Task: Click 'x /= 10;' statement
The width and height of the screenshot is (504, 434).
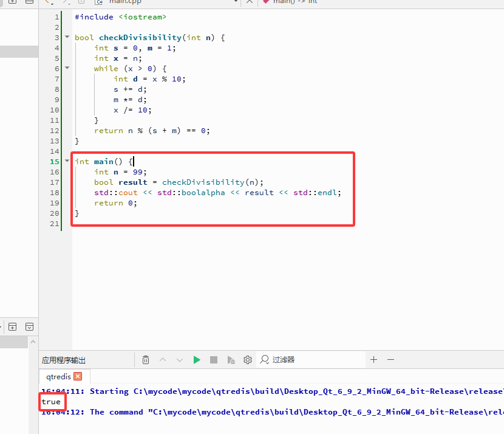Action: pyautogui.click(x=132, y=110)
